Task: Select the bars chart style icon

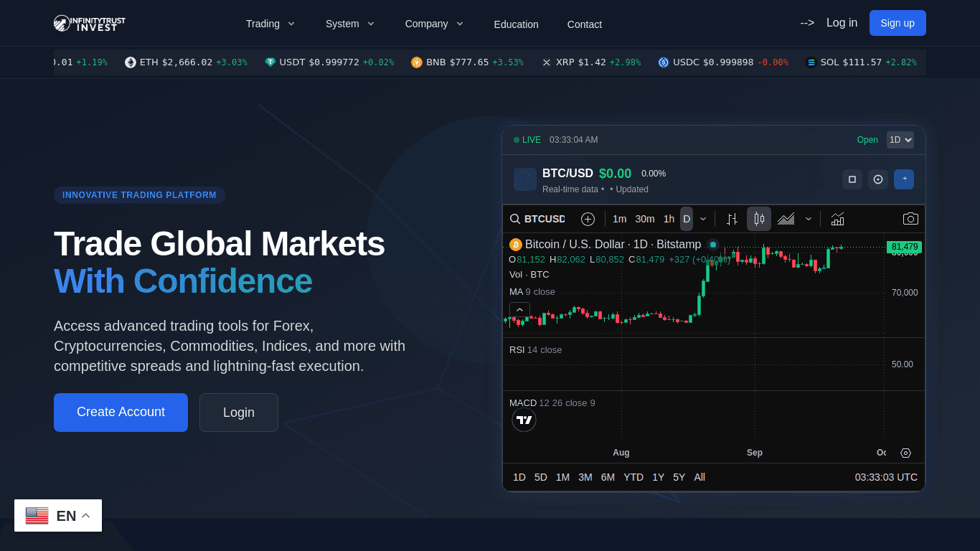Action: 732,219
